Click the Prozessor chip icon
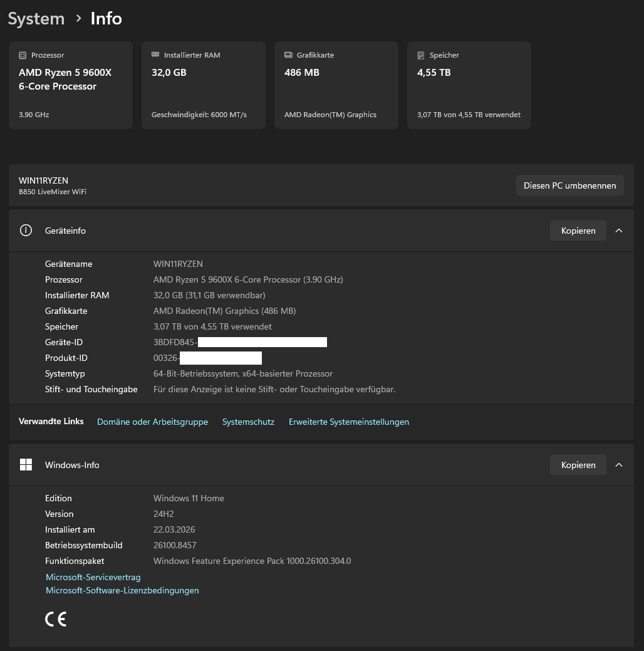This screenshot has width=644, height=651. (23, 55)
